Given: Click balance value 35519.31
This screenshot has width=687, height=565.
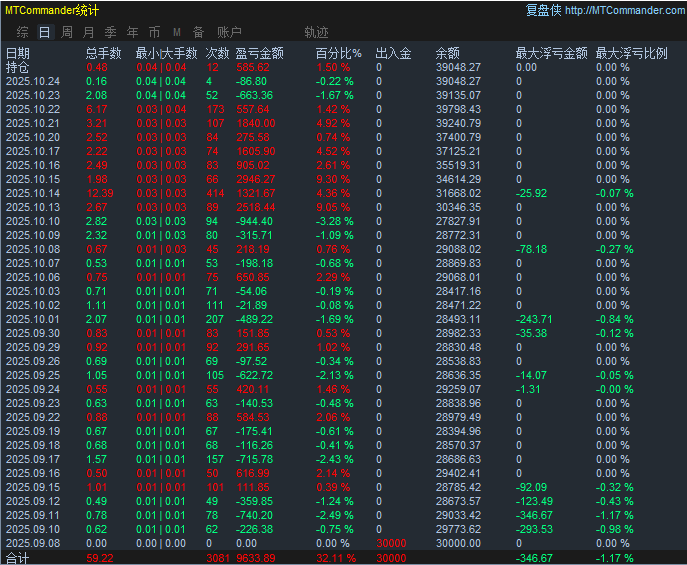Looking at the screenshot, I should tap(458, 166).
